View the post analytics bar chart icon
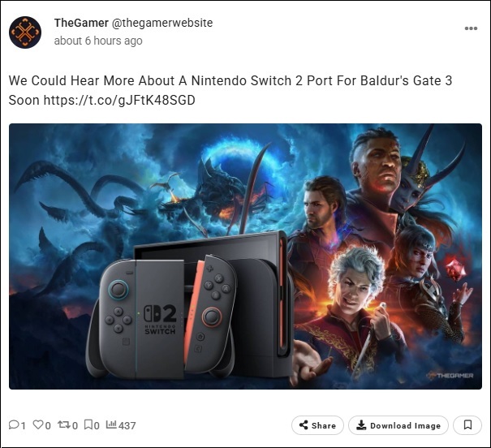Screen dimensions: 491x448 (111, 424)
